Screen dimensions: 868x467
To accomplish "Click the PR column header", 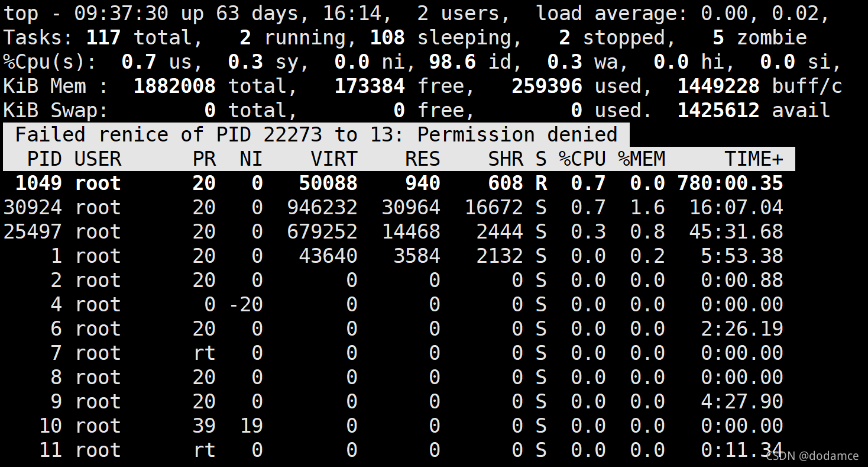I will click(204, 159).
